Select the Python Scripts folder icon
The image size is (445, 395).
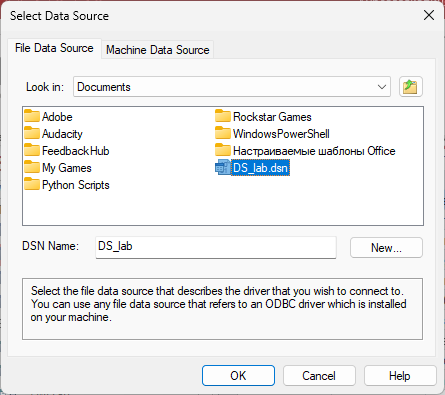(32, 184)
